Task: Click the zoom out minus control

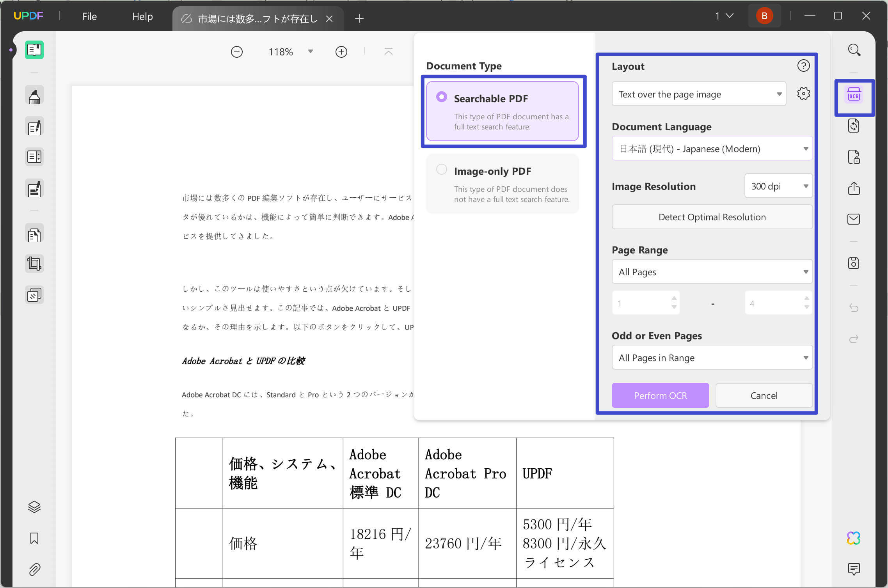Action: 237,51
